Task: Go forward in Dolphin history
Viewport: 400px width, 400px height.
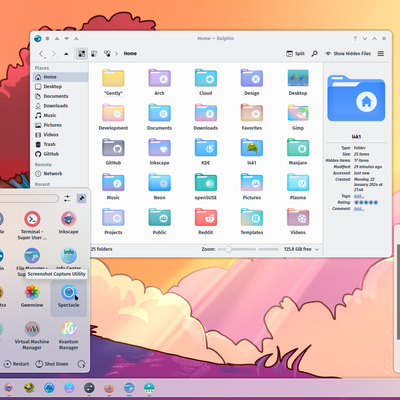Action: pos(54,54)
